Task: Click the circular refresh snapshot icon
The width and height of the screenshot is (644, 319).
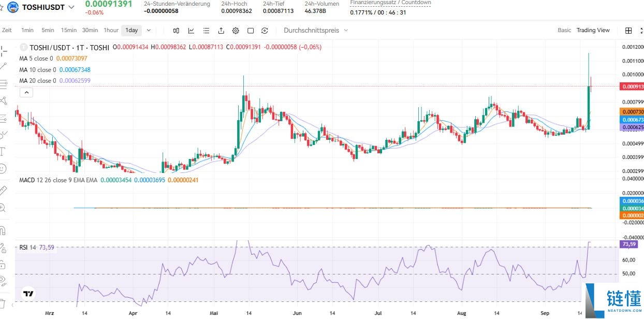Action: [265, 31]
